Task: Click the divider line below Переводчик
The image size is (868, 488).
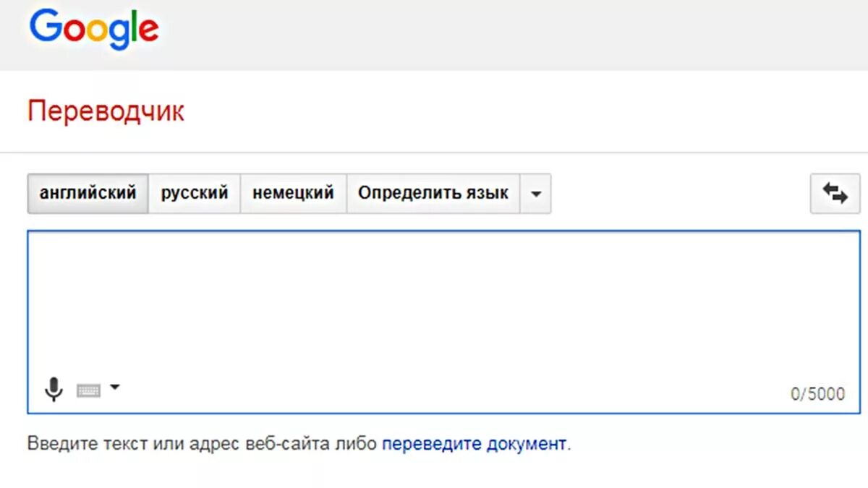Action: pyautogui.click(x=434, y=153)
